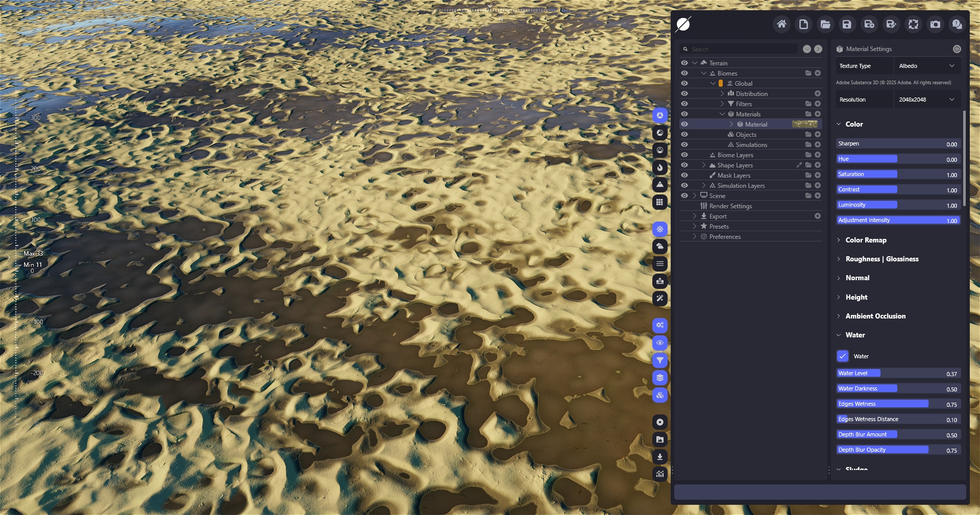Click the funnel filter icon in viewport sidebar
Screen dimensions: 980x515
point(660,360)
